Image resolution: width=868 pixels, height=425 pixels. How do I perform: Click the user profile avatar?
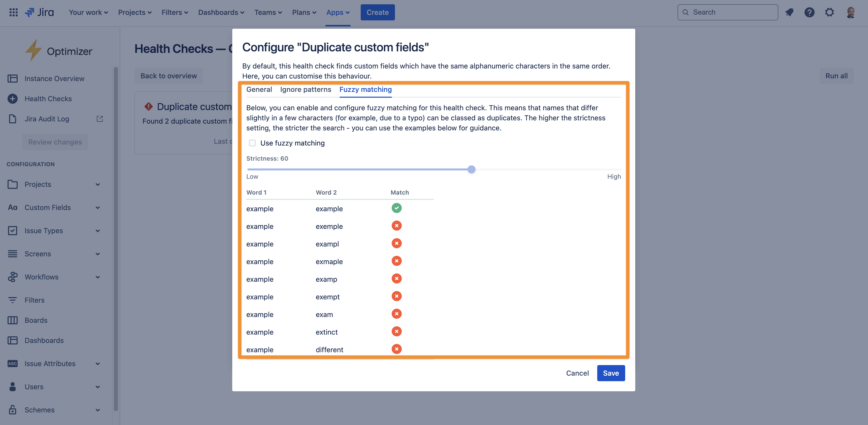(851, 12)
